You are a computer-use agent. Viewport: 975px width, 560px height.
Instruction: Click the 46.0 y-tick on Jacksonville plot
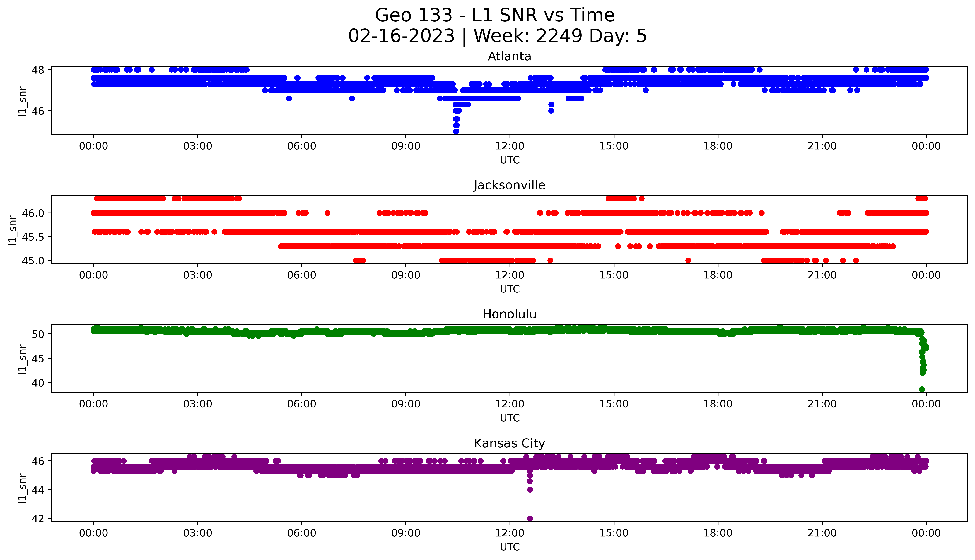click(33, 213)
